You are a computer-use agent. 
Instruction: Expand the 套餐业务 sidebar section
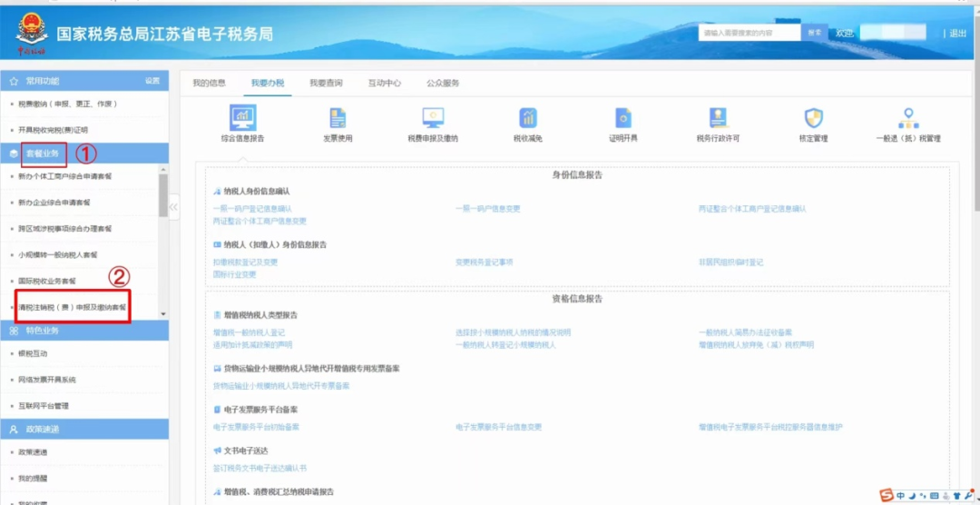point(43,153)
